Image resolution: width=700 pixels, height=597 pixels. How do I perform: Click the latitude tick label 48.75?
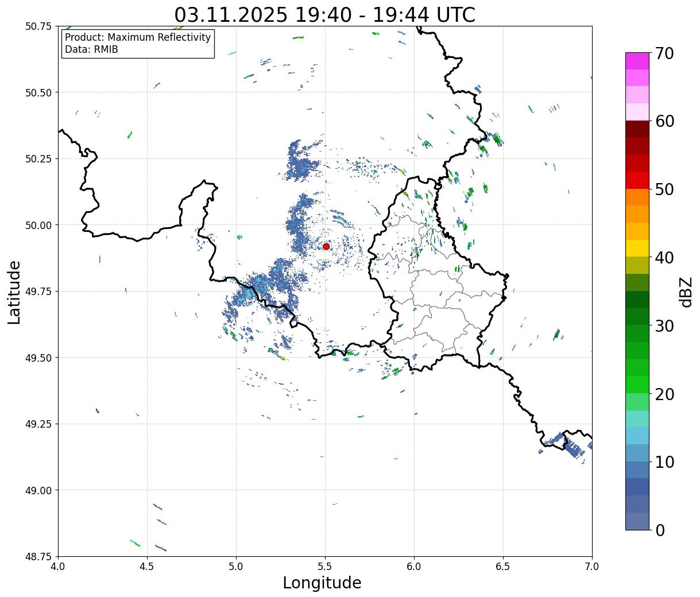(x=38, y=556)
